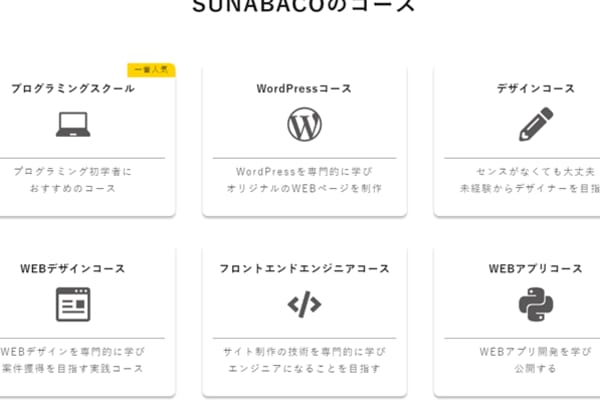Screen dimensions: 600x400
Task: Click the Python logo icon for WEBアプリコース
Action: [x=535, y=304]
